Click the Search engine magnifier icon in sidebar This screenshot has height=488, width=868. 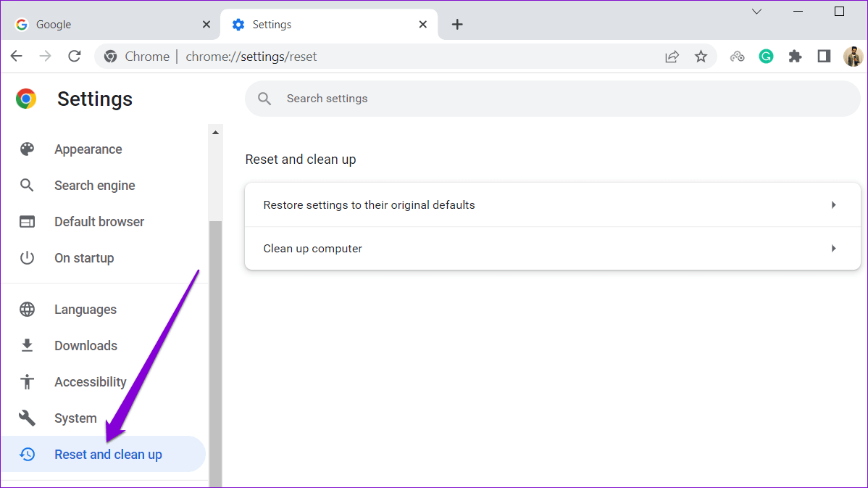pos(27,185)
